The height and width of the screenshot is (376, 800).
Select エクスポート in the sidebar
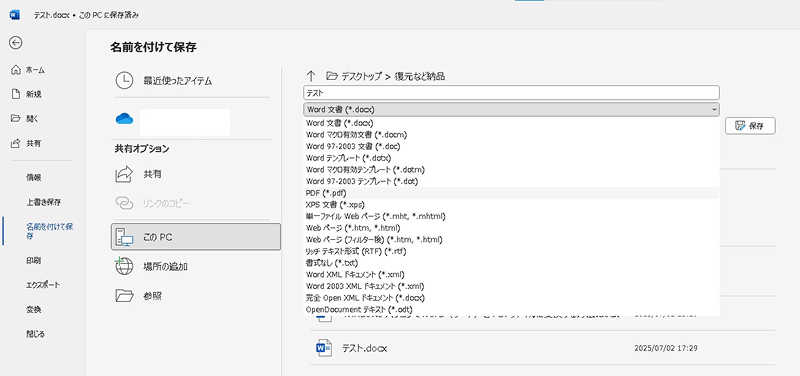coord(43,285)
